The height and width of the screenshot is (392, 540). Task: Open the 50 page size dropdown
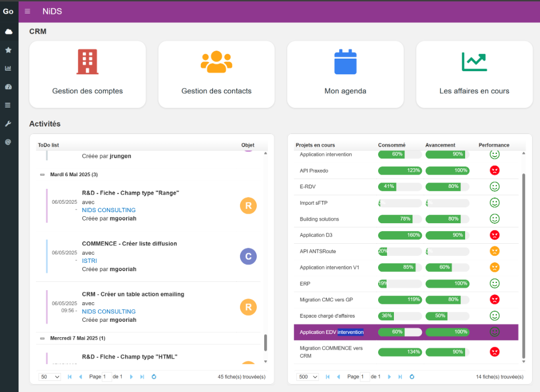(x=50, y=377)
